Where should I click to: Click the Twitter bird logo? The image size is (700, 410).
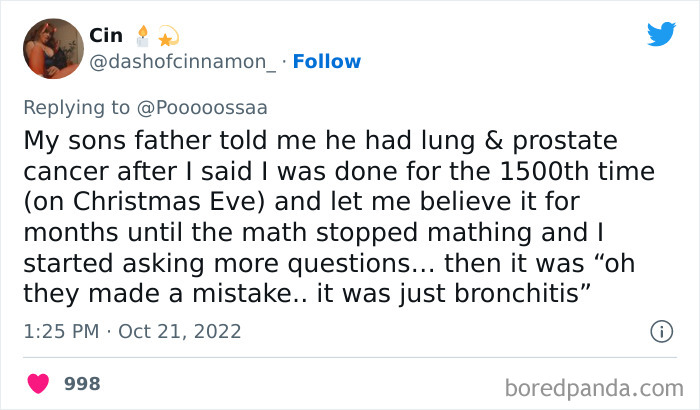click(x=661, y=34)
